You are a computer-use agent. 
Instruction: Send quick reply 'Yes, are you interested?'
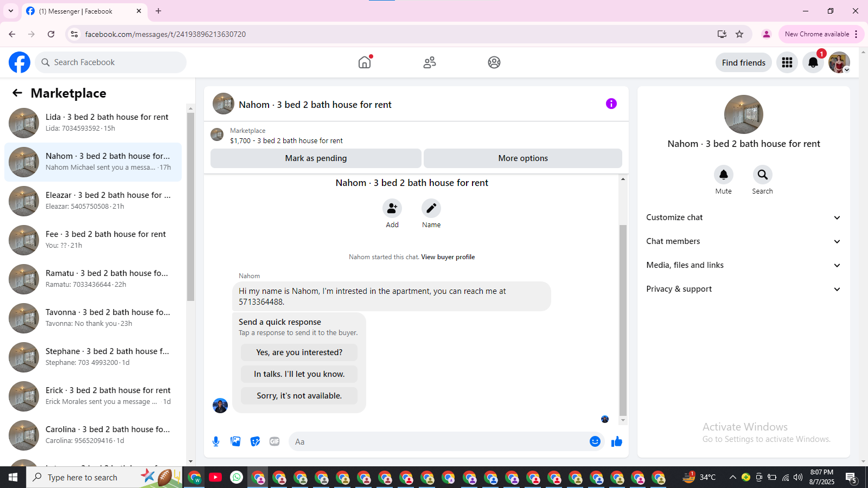point(299,352)
